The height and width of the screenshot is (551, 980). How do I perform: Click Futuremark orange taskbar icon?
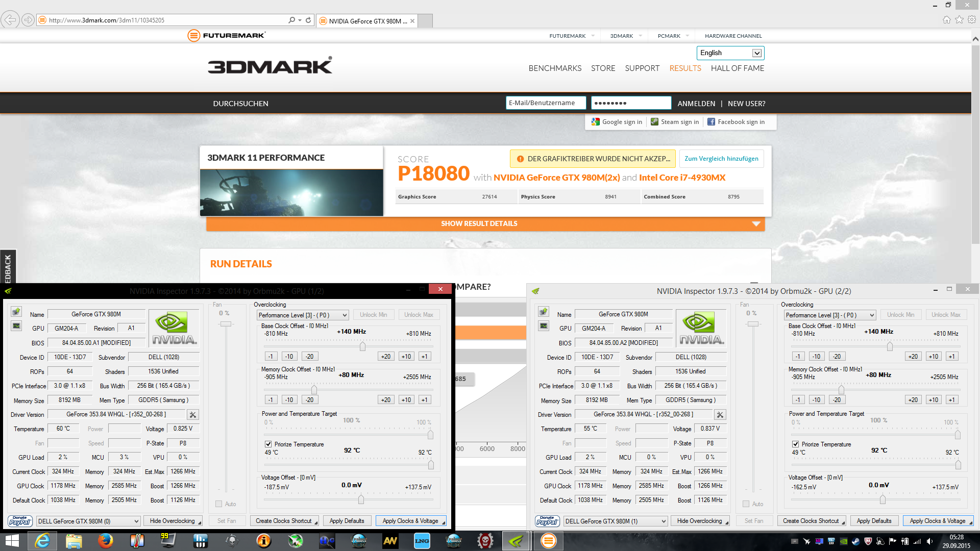pos(548,541)
